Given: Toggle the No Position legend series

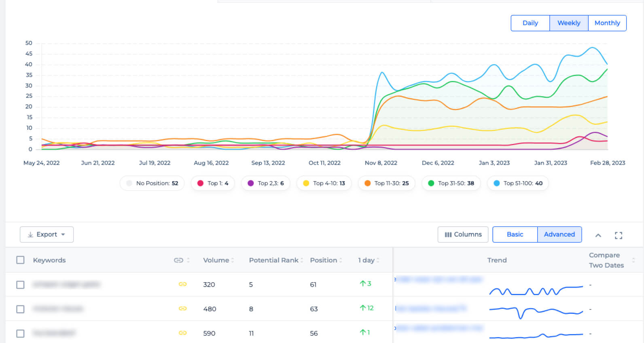Looking at the screenshot, I should tap(152, 183).
